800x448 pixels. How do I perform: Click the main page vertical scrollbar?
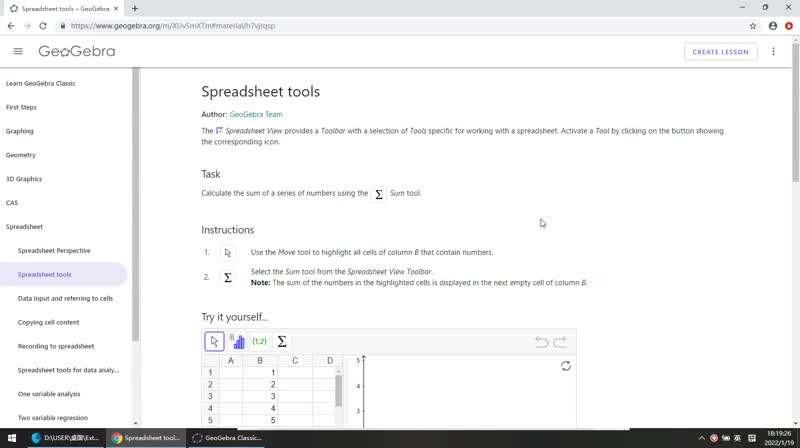point(795,112)
